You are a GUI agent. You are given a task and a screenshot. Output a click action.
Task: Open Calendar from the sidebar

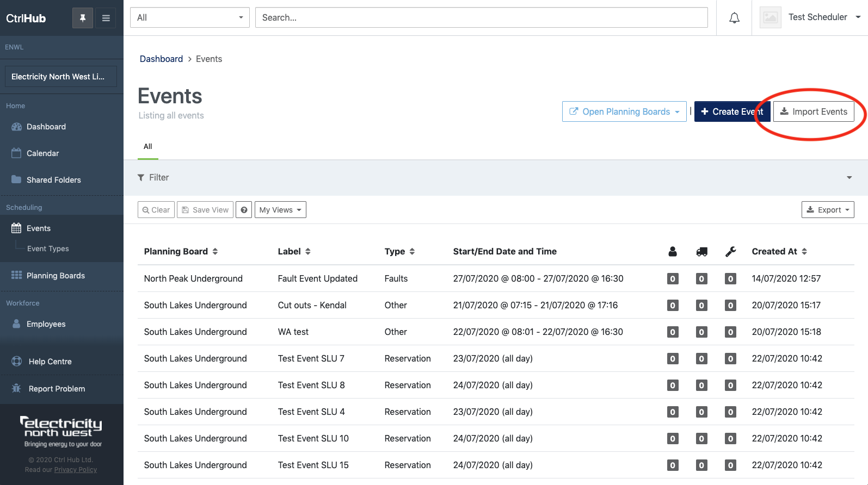pyautogui.click(x=42, y=153)
